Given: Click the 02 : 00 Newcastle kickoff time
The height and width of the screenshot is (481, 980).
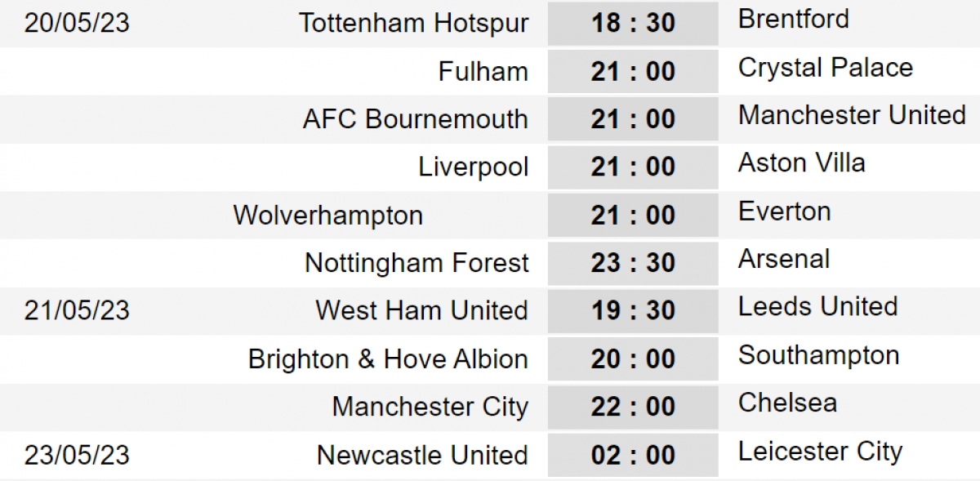Looking at the screenshot, I should click(x=633, y=455).
